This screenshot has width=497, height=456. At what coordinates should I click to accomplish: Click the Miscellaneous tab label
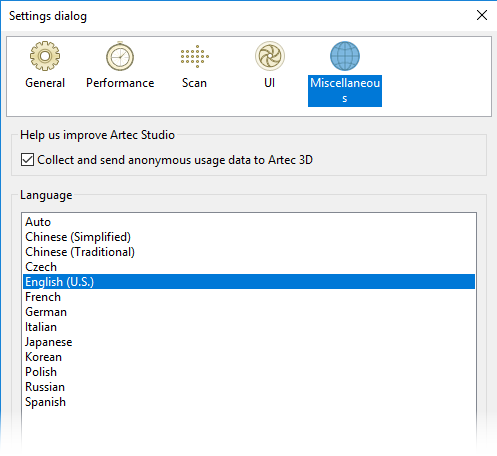[x=345, y=91]
